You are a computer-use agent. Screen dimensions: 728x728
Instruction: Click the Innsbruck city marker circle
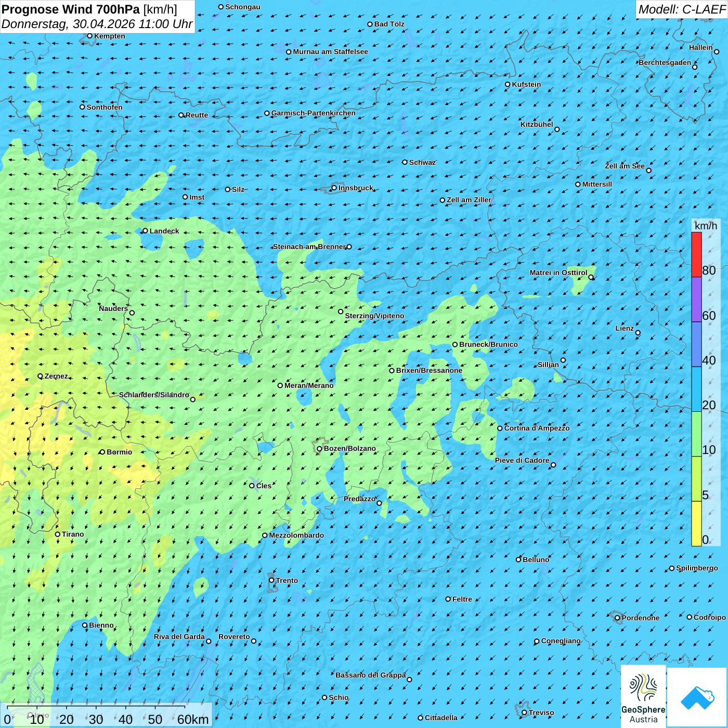click(334, 188)
